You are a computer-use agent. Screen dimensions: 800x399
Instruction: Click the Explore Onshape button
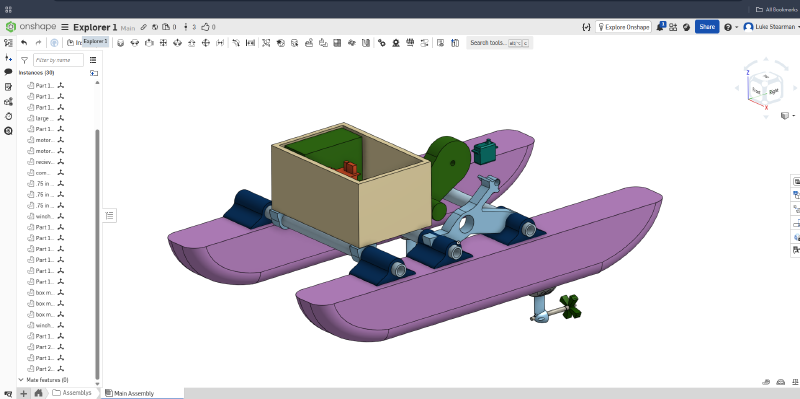623,27
